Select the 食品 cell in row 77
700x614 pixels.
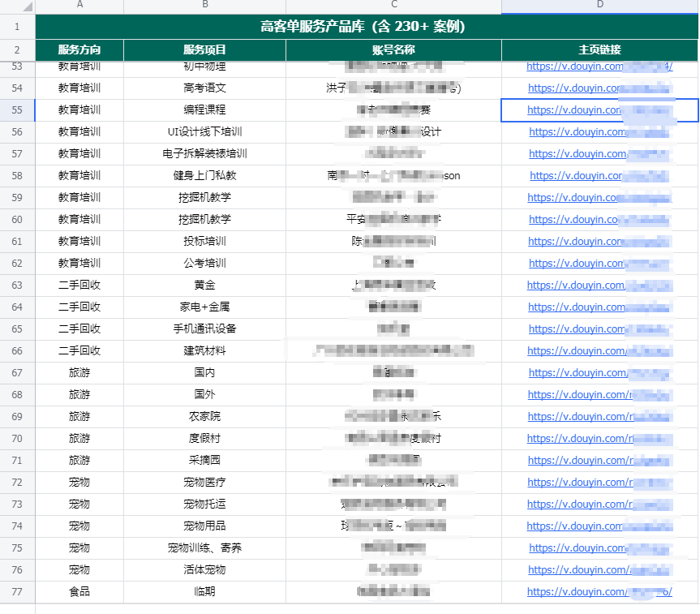pos(79,591)
